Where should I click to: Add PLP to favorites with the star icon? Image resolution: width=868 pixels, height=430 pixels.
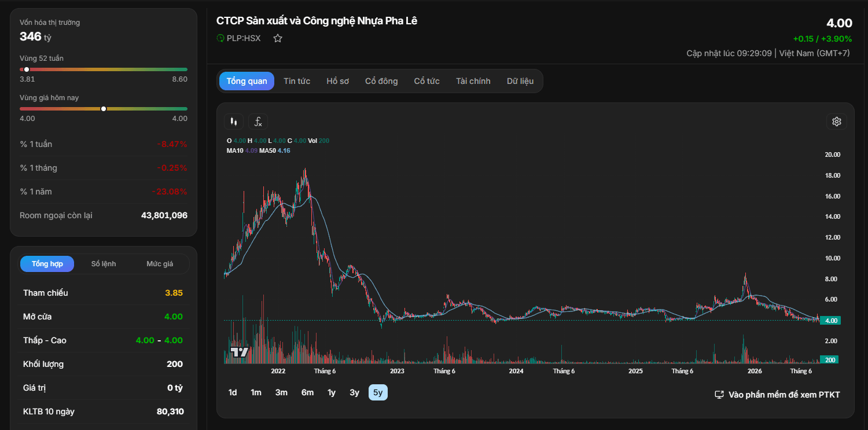(x=278, y=38)
